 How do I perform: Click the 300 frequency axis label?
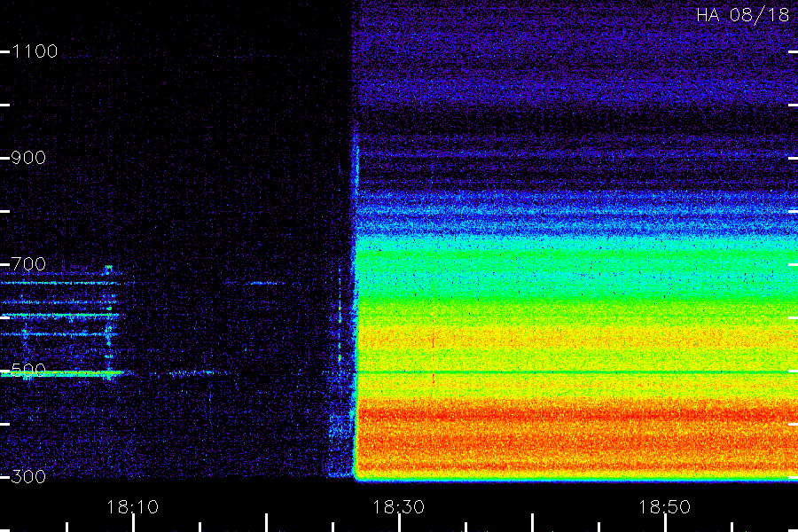click(28, 477)
